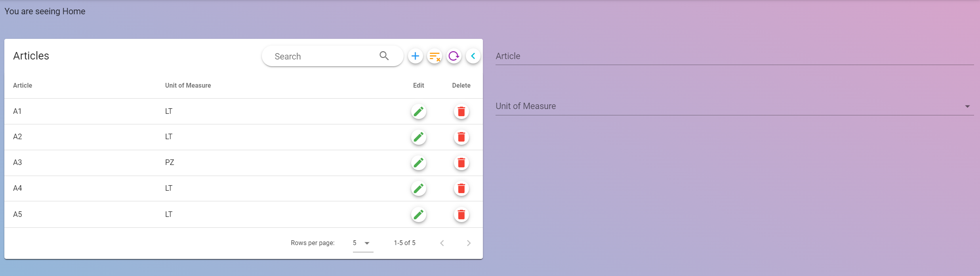Click the search magnifier icon

point(384,56)
